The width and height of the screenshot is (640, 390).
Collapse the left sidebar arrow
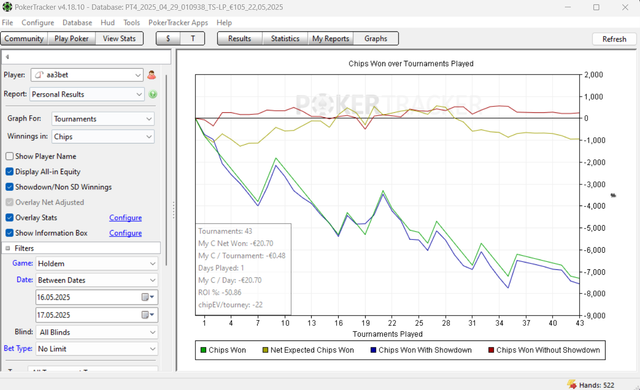pos(7,57)
